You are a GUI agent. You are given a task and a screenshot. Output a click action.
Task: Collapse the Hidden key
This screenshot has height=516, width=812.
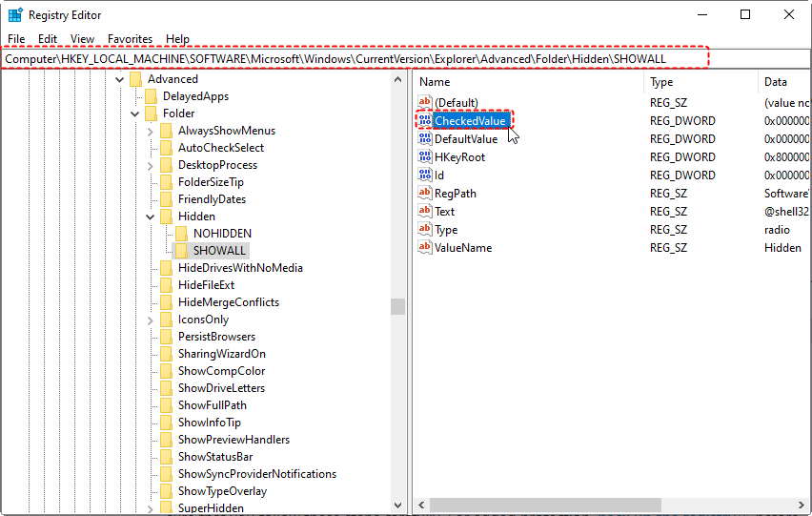[x=151, y=217]
